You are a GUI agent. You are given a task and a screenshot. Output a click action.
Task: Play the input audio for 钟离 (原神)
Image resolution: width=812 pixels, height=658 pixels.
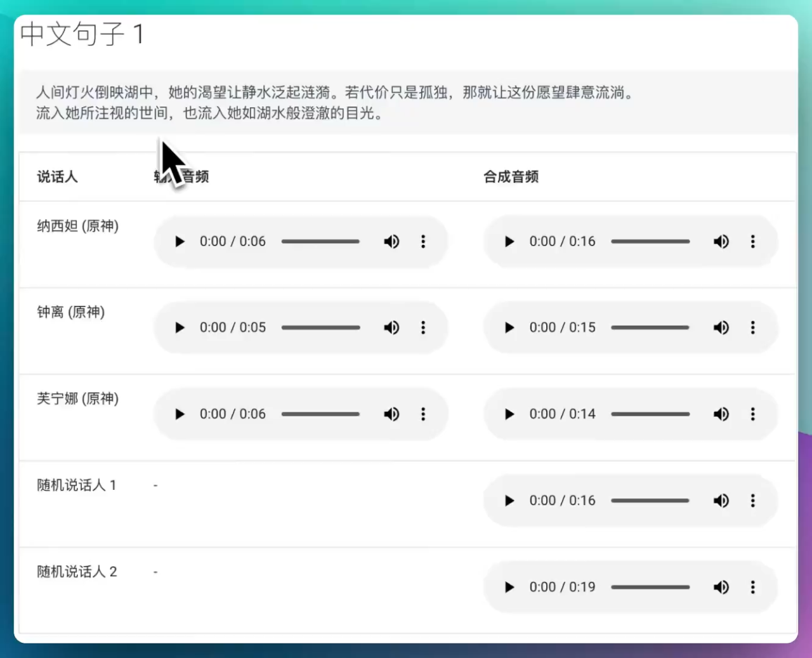pyautogui.click(x=180, y=328)
